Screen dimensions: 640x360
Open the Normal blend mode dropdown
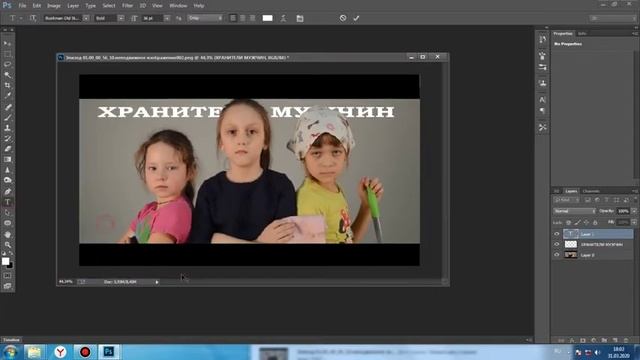coord(574,211)
